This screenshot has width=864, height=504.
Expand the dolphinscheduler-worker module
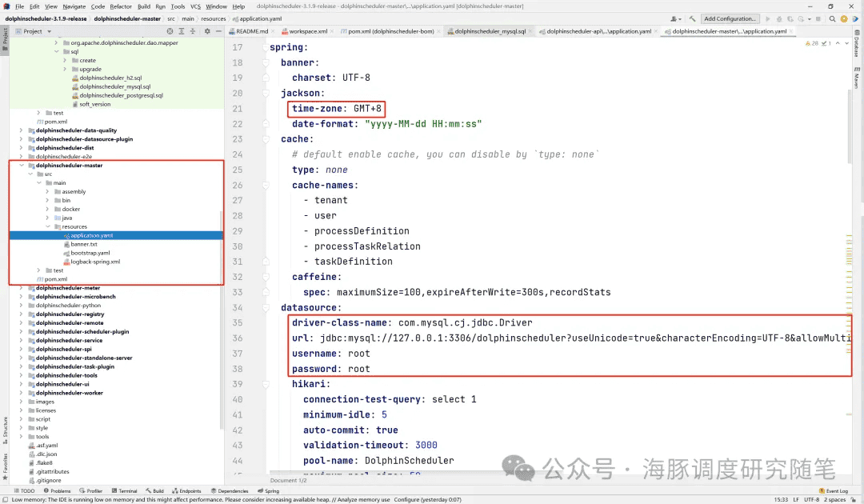[x=22, y=393]
